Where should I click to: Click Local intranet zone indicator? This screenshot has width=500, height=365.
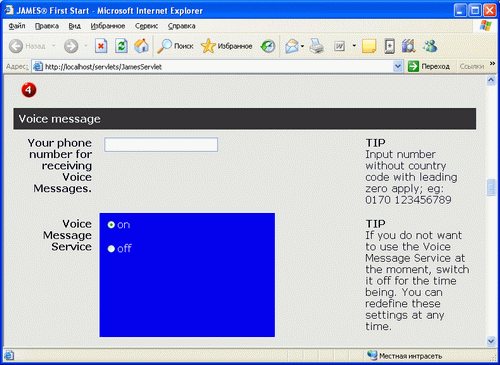[404, 356]
